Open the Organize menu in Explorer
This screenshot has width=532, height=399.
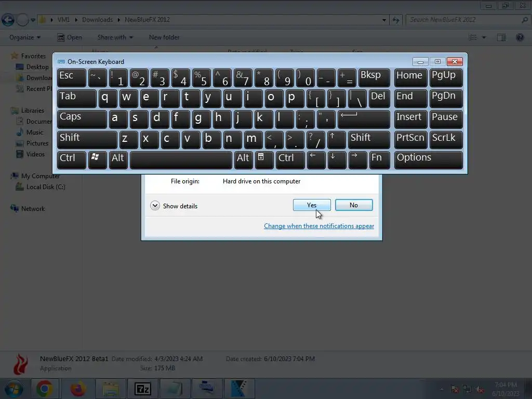click(25, 37)
